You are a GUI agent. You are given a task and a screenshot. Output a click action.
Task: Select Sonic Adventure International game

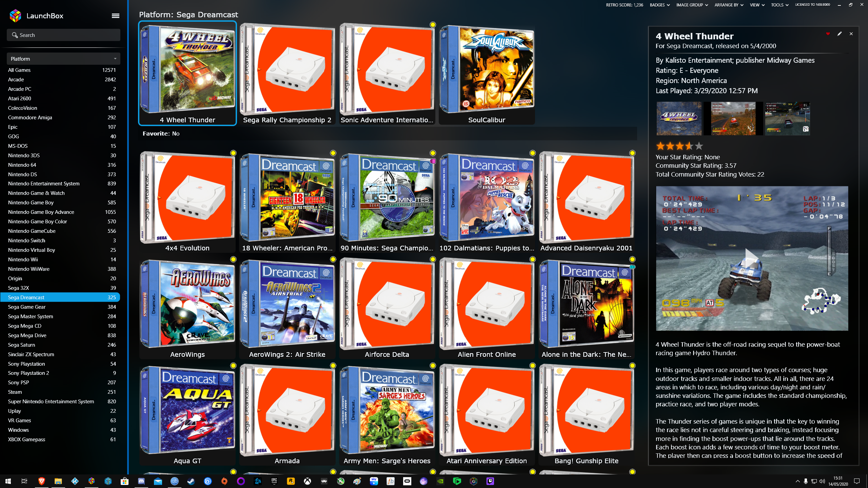tap(387, 73)
